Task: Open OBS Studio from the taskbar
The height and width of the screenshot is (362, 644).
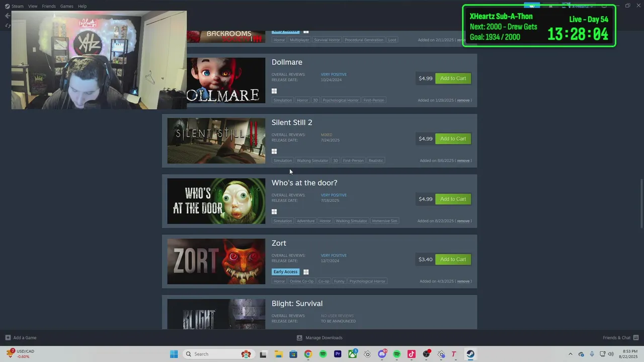Action: point(427,354)
